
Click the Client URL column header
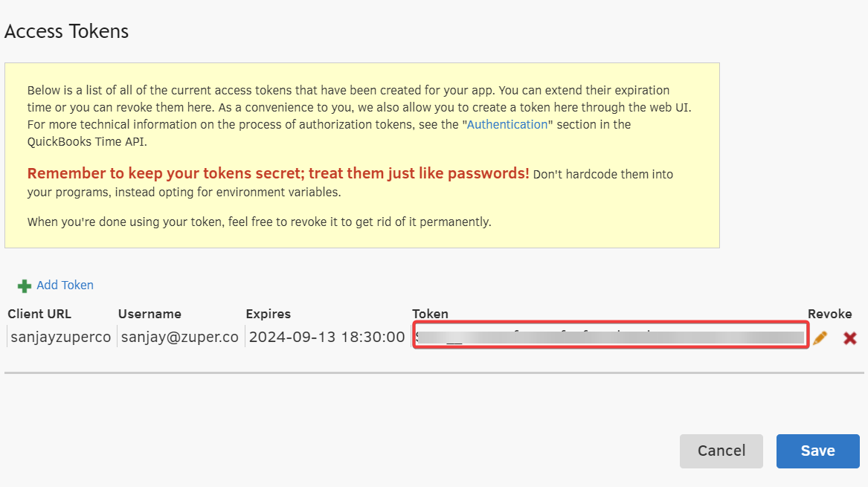pyautogui.click(x=39, y=314)
